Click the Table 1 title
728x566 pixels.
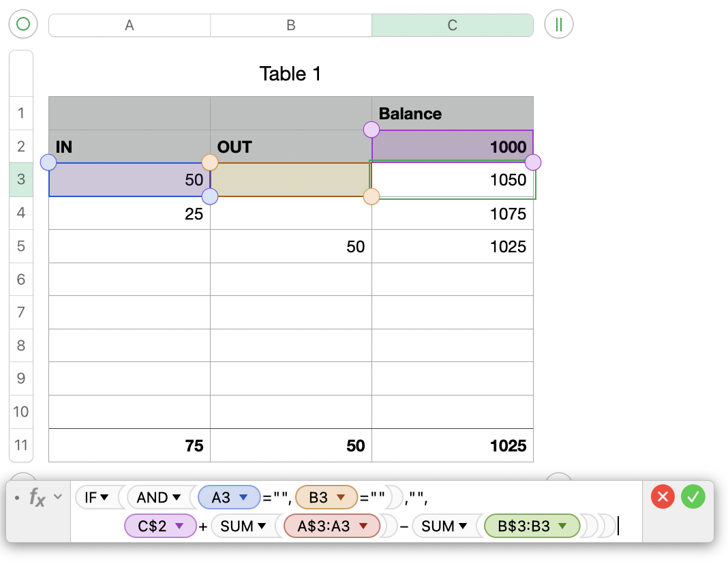click(291, 74)
